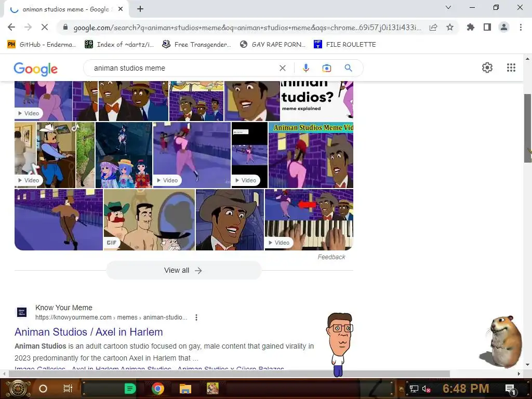The width and height of the screenshot is (532, 399).
Task: Stop loading the page
Action: point(45,27)
